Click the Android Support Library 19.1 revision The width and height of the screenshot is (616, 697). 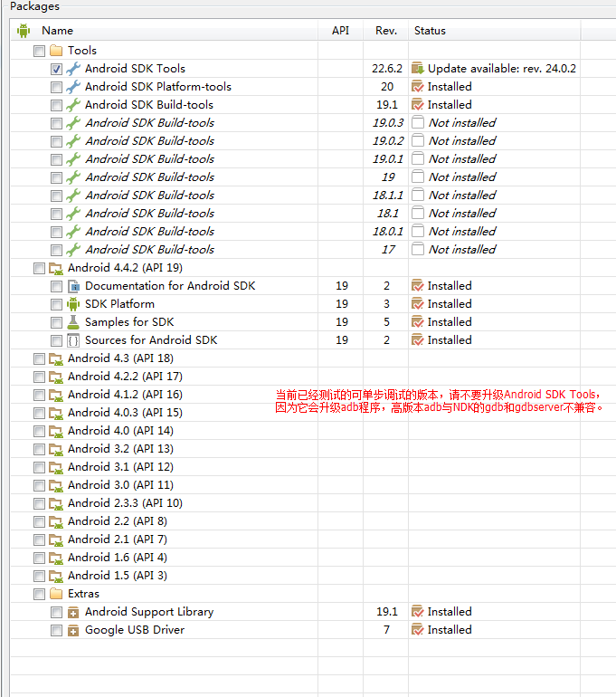point(387,612)
